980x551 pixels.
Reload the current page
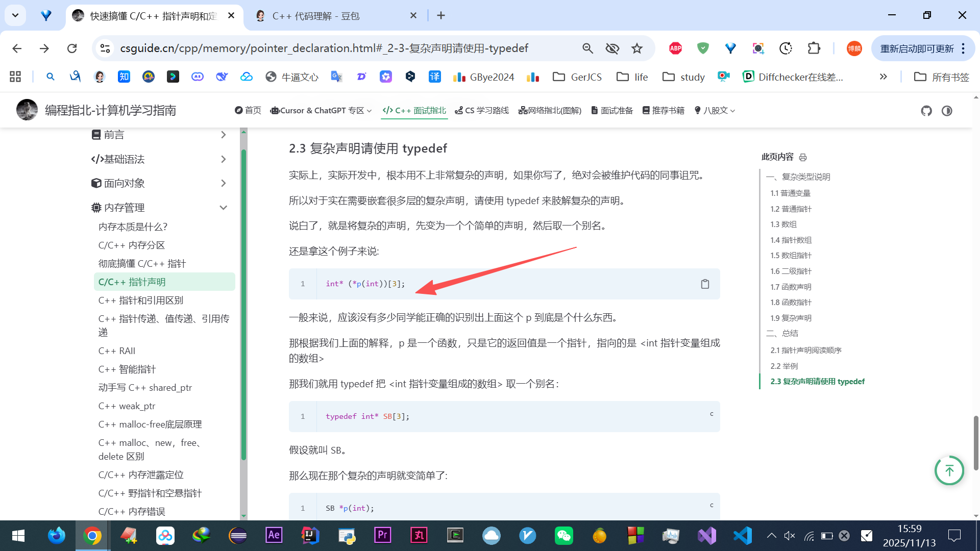coord(72,48)
